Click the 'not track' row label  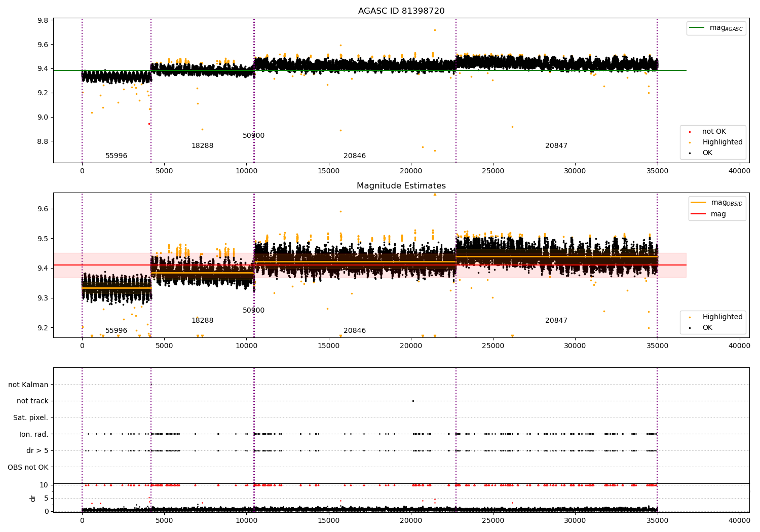[x=32, y=401]
